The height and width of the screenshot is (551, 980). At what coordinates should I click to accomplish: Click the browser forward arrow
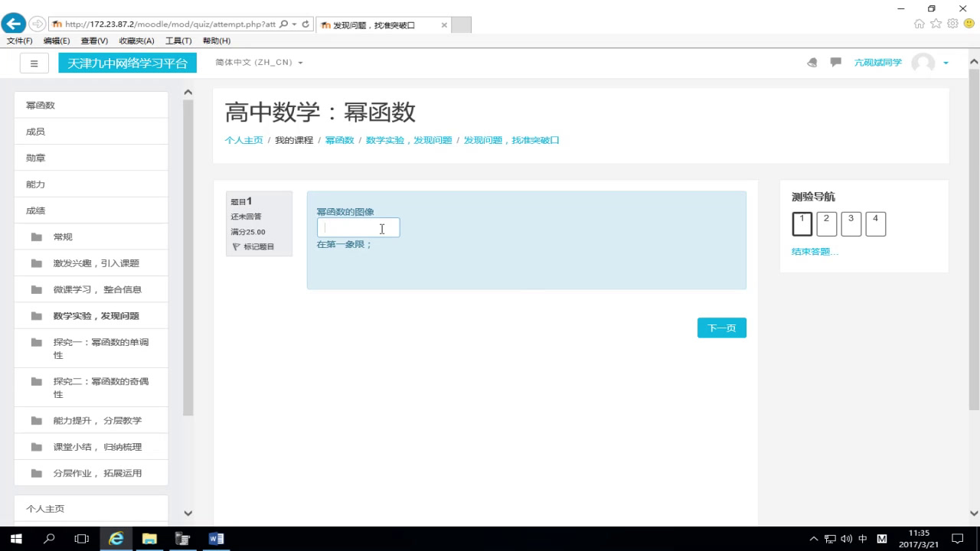[x=37, y=24]
